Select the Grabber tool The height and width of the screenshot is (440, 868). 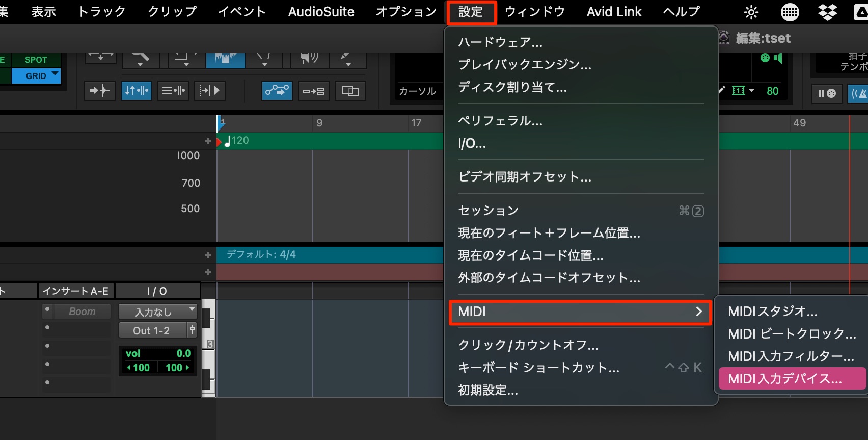[x=263, y=59]
